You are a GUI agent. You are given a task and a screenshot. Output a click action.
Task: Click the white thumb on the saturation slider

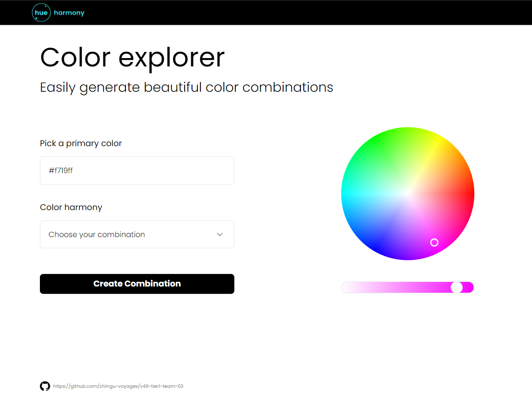point(457,287)
